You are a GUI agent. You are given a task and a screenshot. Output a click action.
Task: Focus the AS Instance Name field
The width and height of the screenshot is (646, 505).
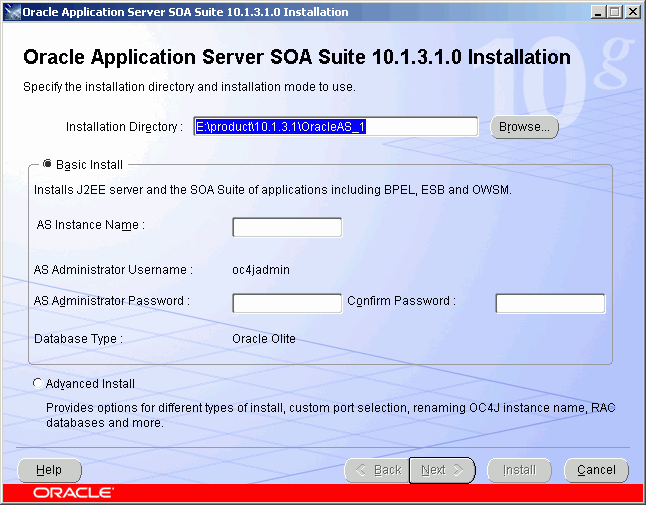click(287, 227)
